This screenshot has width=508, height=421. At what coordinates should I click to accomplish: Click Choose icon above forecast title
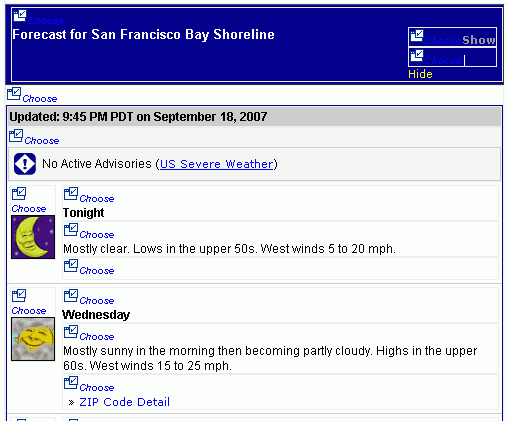(20, 15)
